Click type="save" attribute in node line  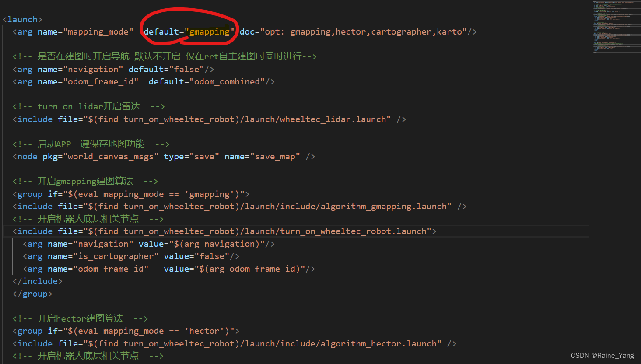(192, 157)
